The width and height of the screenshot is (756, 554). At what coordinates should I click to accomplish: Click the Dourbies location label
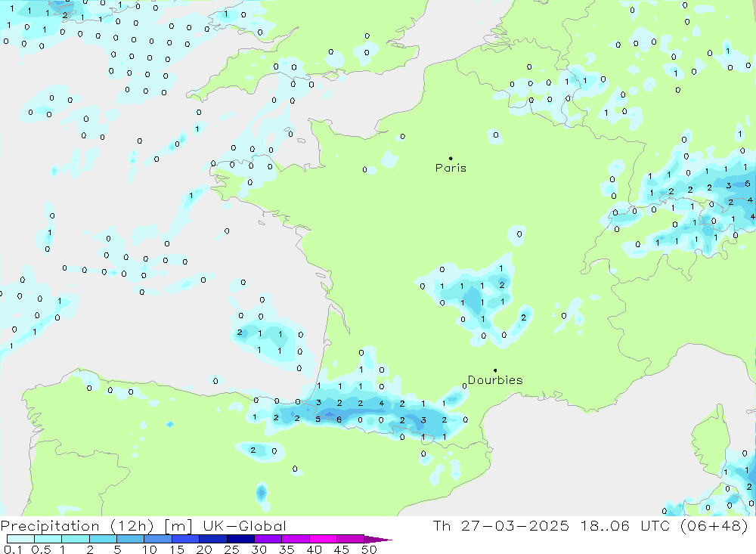(x=495, y=380)
